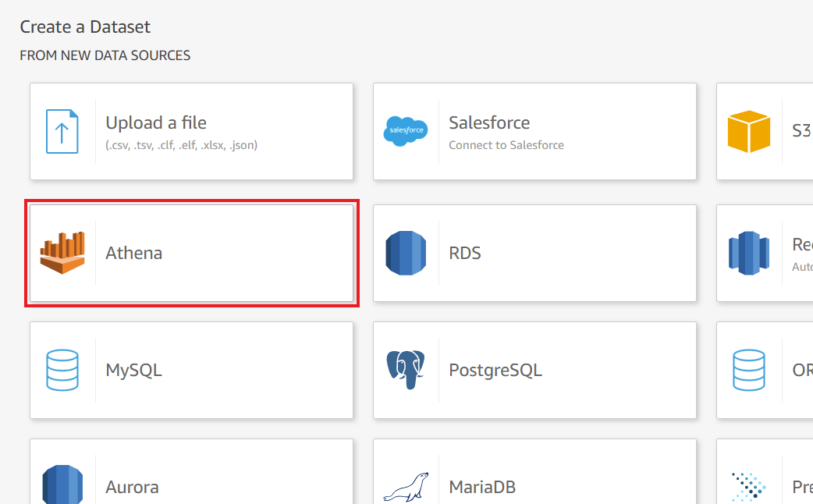Screen dimensions: 813x504
Task: Select the Aurora data source tile
Action: [191, 479]
